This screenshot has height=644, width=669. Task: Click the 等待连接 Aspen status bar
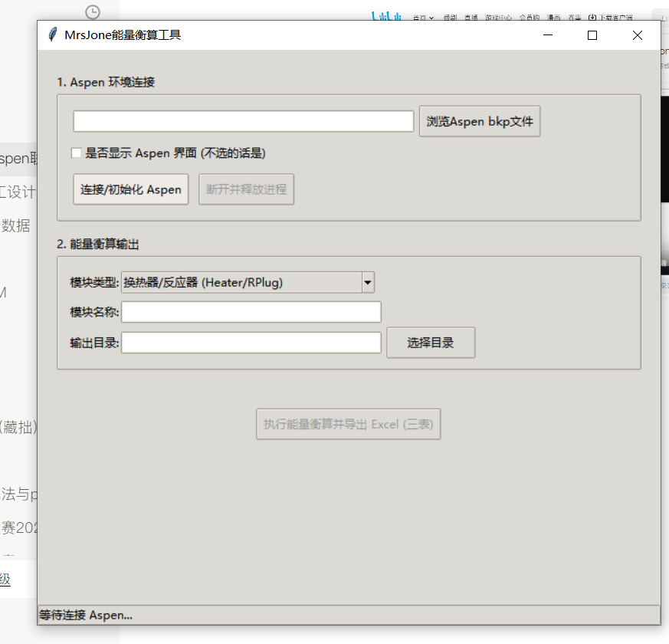(348, 615)
